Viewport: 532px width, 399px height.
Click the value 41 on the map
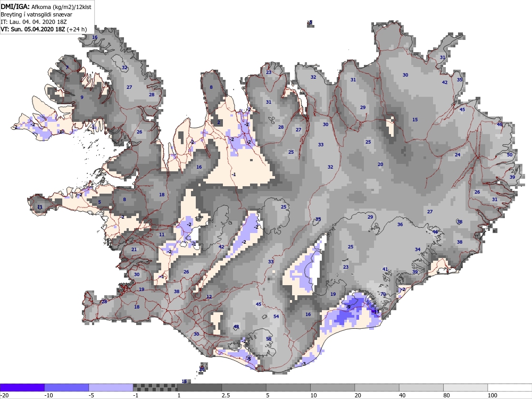385,269
